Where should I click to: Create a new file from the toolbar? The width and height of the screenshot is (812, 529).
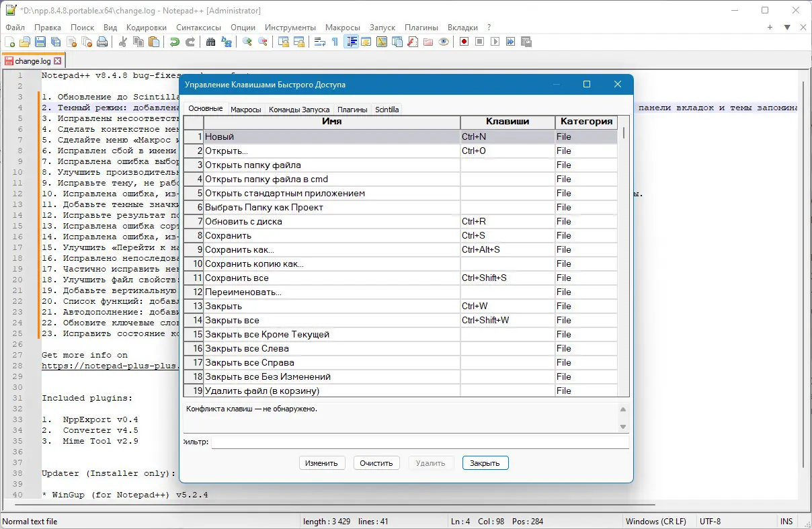[x=9, y=42]
